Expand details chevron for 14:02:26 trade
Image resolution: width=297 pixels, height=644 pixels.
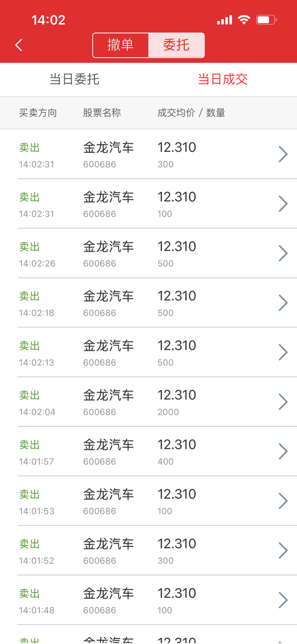click(x=283, y=253)
